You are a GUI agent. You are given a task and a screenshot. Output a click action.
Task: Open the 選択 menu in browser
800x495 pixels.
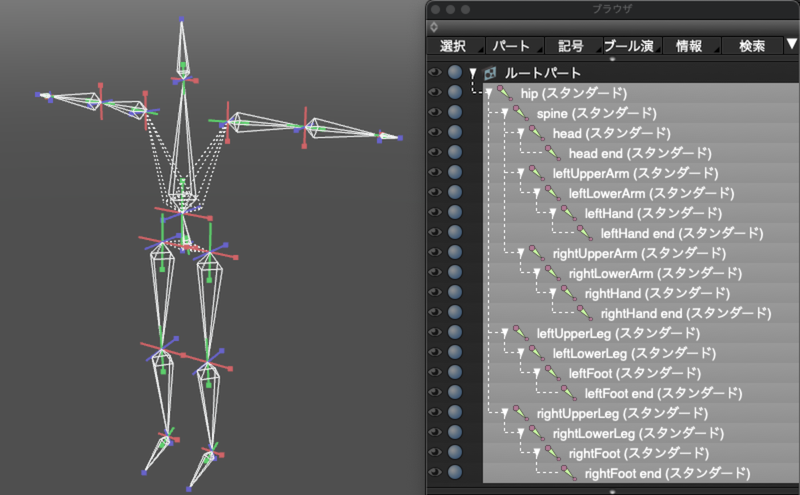(455, 46)
